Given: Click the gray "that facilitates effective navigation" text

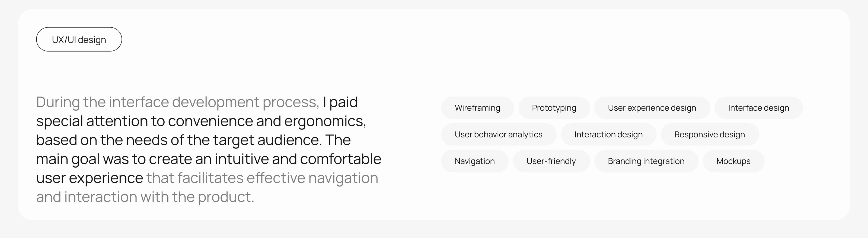Looking at the screenshot, I should pos(262,178).
